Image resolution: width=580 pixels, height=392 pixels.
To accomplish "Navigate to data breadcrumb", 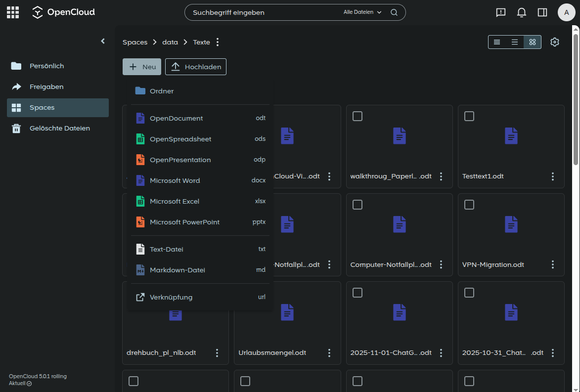I will tap(170, 42).
